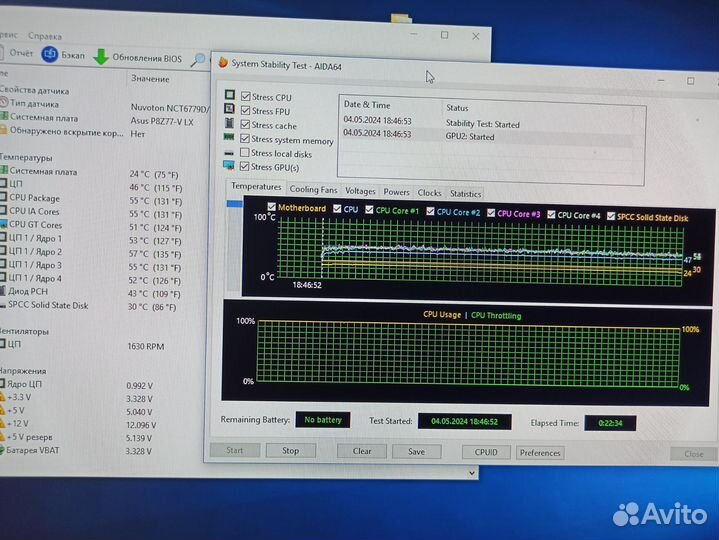Enable the Stress local disks checkbox
This screenshot has height=540, width=719.
click(245, 152)
